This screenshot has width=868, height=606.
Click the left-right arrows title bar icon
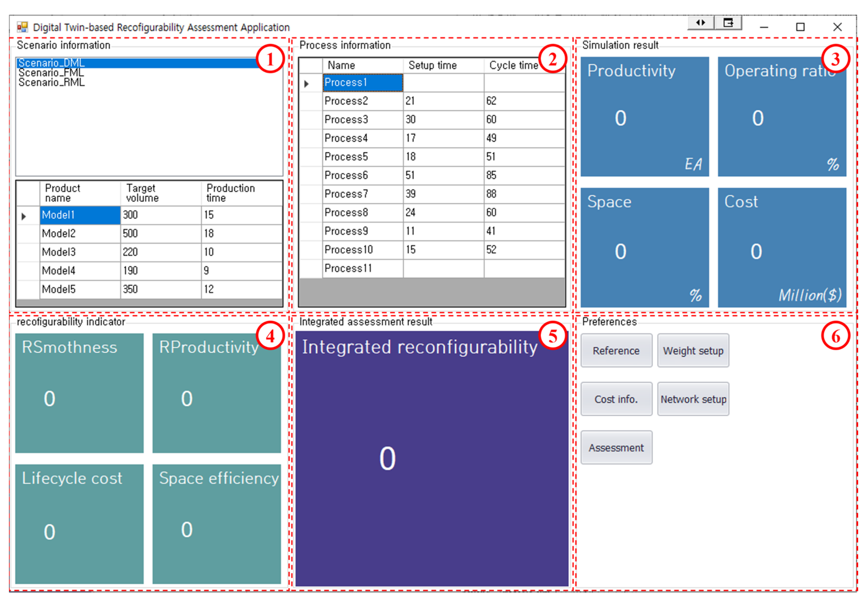click(700, 23)
